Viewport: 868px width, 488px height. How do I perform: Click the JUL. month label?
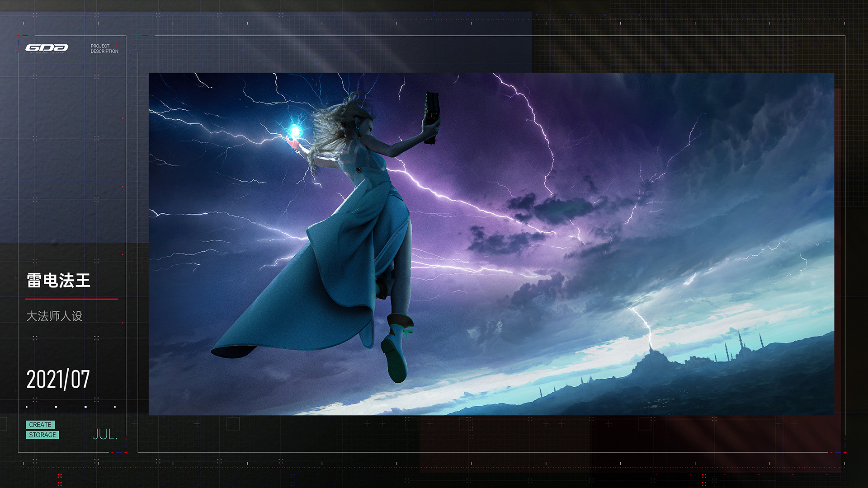pos(105,435)
